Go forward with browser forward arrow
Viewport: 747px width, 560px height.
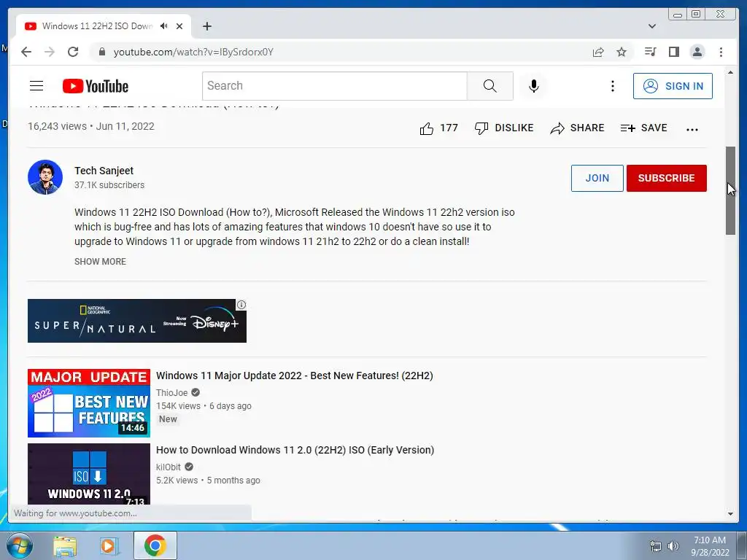(x=50, y=52)
